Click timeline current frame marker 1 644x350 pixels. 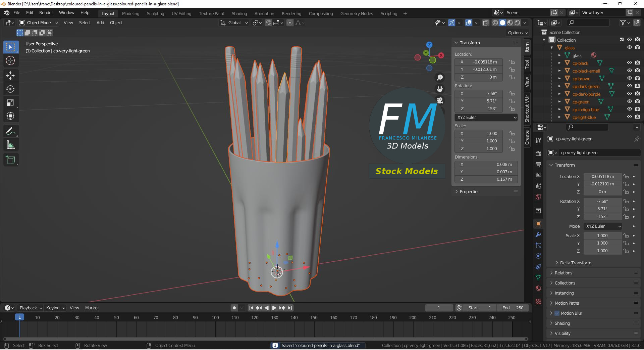click(19, 317)
